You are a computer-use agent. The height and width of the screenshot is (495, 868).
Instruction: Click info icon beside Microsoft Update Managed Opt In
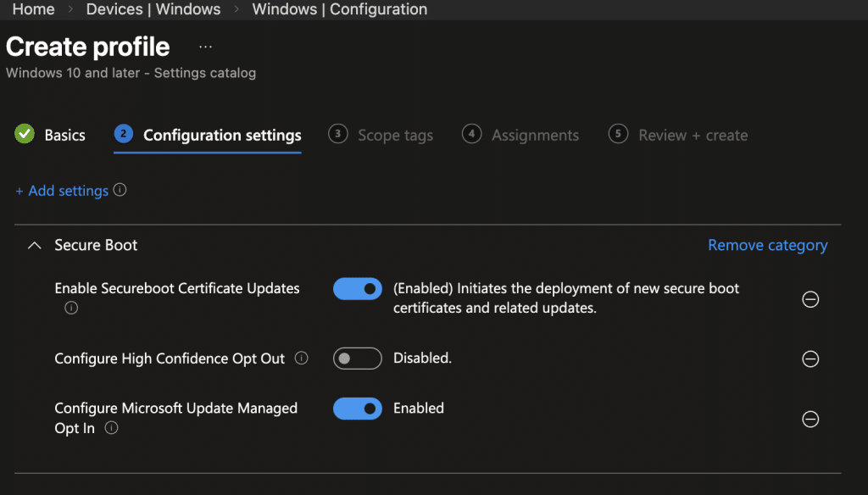111,429
